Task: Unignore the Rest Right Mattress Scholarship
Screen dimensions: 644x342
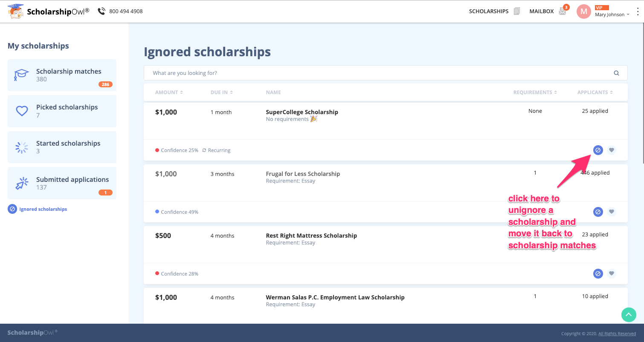Action: click(x=598, y=273)
